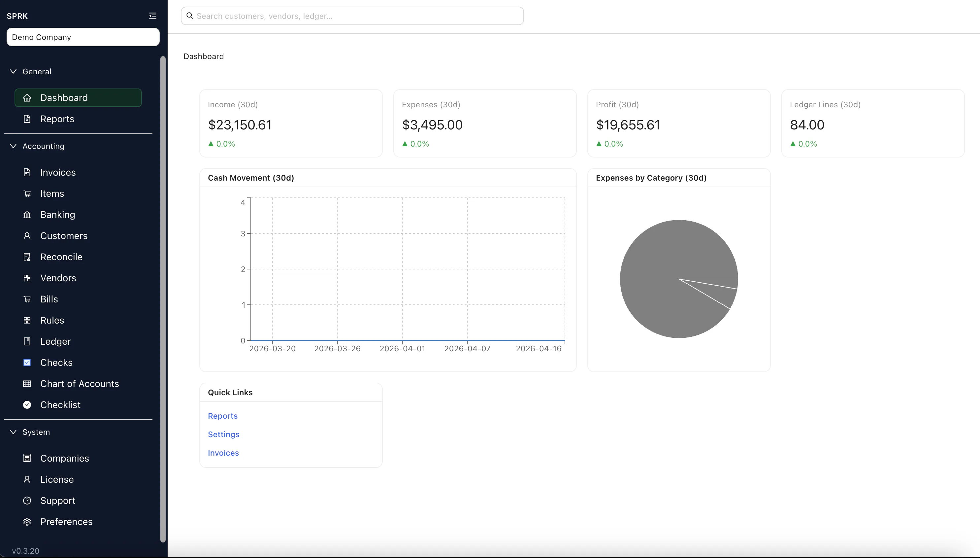Open the Invoices quick link
The image size is (980, 558).
(x=223, y=453)
